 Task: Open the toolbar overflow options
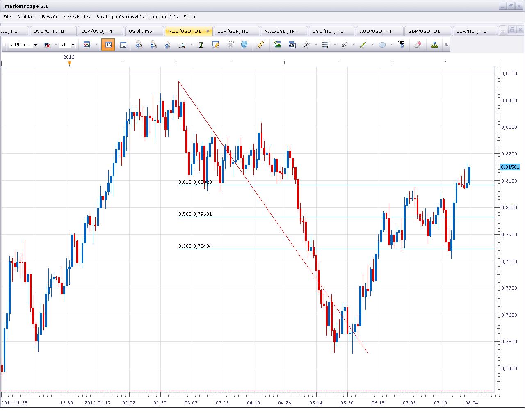pos(446,45)
